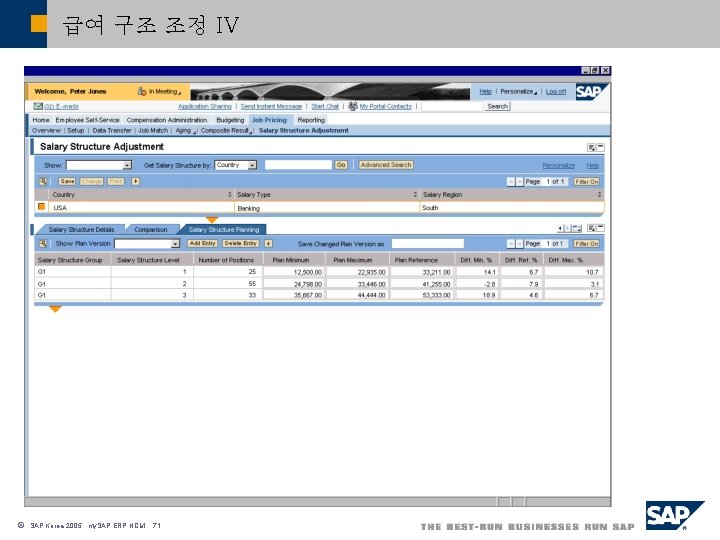720x540 pixels.
Task: Open the Reporting menu
Action: click(311, 120)
